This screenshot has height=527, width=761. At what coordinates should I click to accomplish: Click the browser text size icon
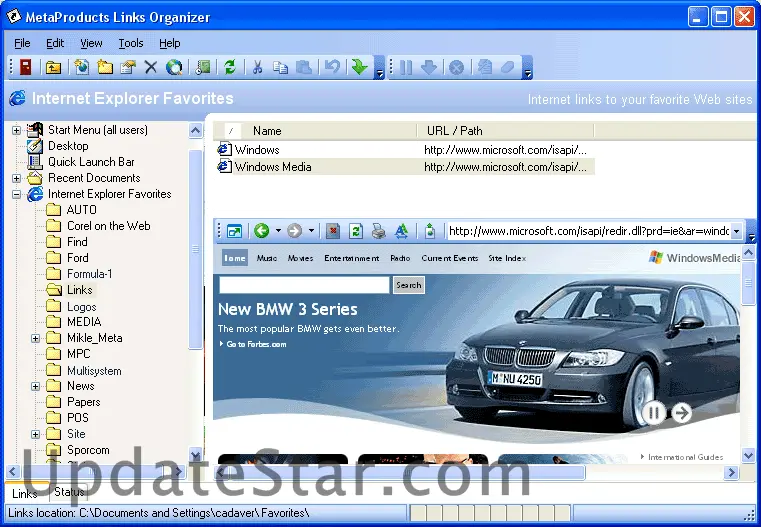coord(401,231)
